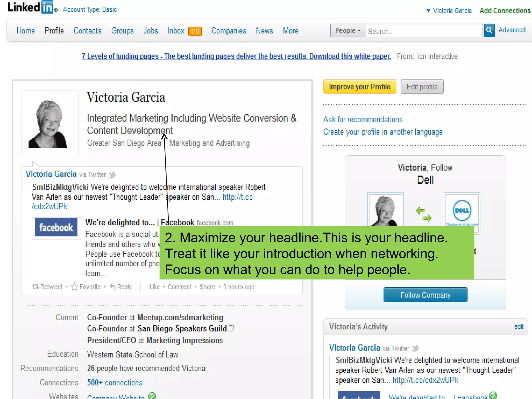532x399 pixels.
Task: Go to the Companies tab
Action: click(229, 31)
